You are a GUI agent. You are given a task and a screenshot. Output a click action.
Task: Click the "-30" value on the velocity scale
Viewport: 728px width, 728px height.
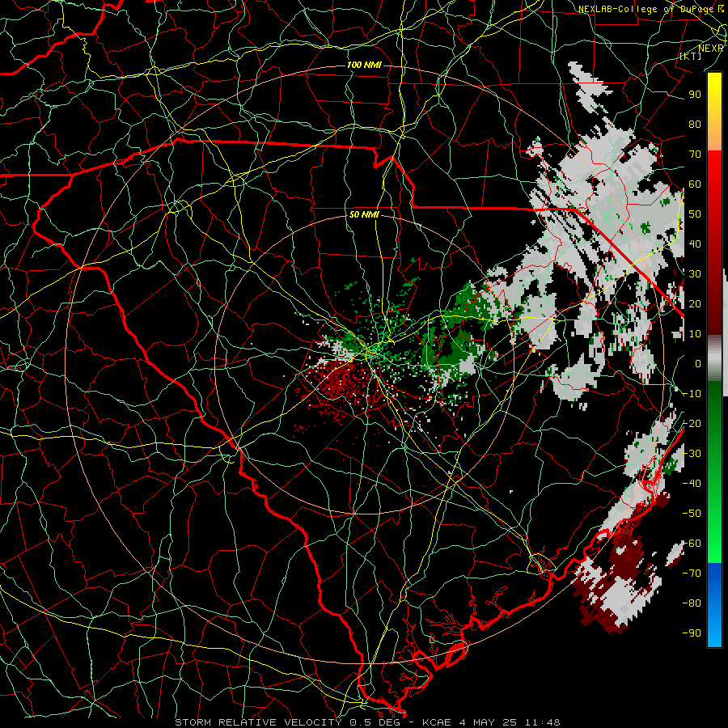click(692, 454)
